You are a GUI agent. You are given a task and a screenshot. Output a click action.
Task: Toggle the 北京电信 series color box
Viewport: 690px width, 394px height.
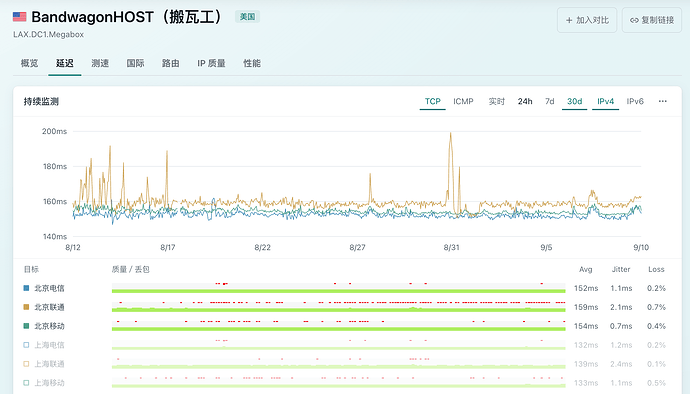(26, 288)
